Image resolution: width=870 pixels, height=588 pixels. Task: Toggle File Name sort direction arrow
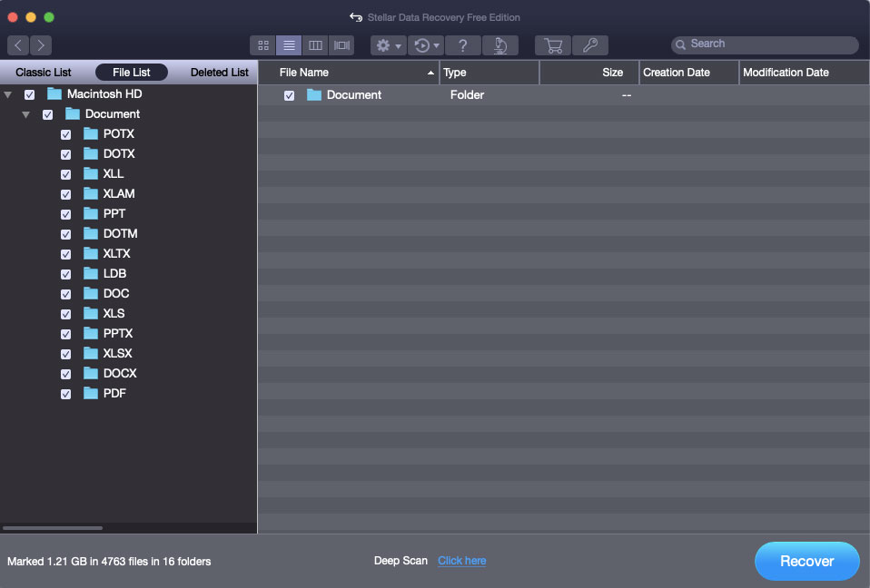[430, 73]
